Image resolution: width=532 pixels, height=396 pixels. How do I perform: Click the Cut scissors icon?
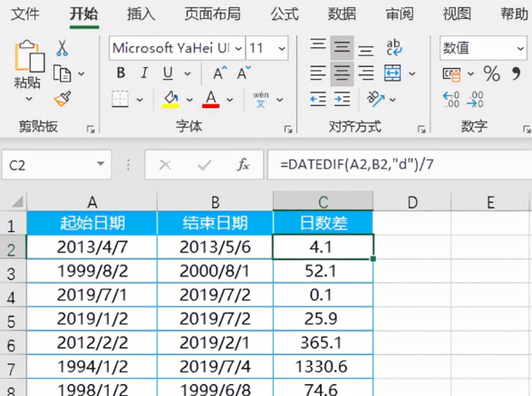click(x=62, y=48)
